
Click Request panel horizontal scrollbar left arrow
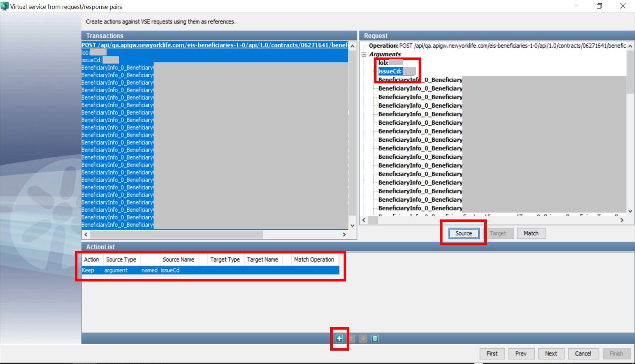point(363,220)
